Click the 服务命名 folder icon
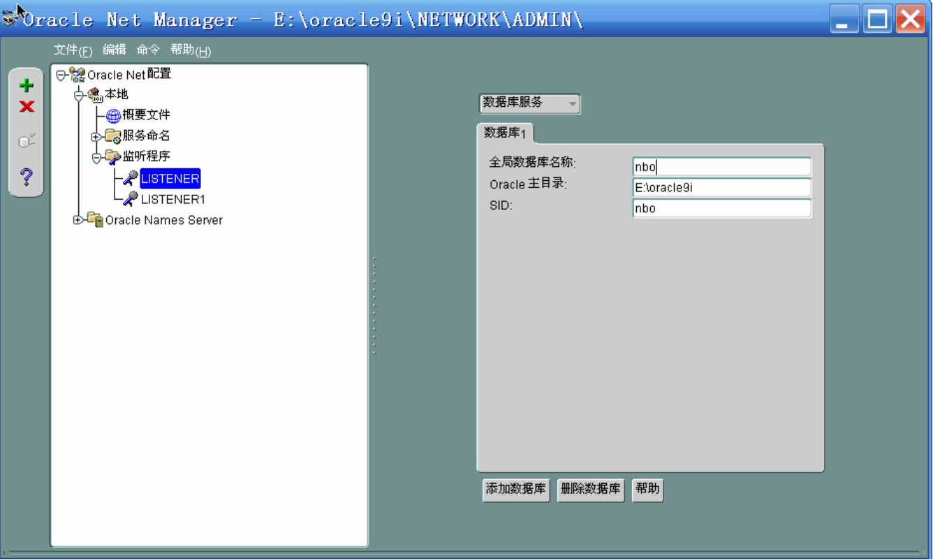 [113, 135]
